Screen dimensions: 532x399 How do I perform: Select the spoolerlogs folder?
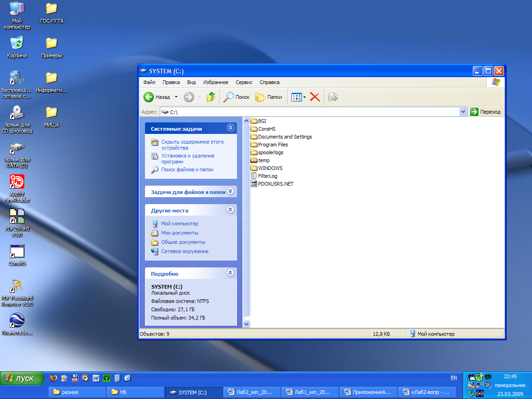point(267,152)
